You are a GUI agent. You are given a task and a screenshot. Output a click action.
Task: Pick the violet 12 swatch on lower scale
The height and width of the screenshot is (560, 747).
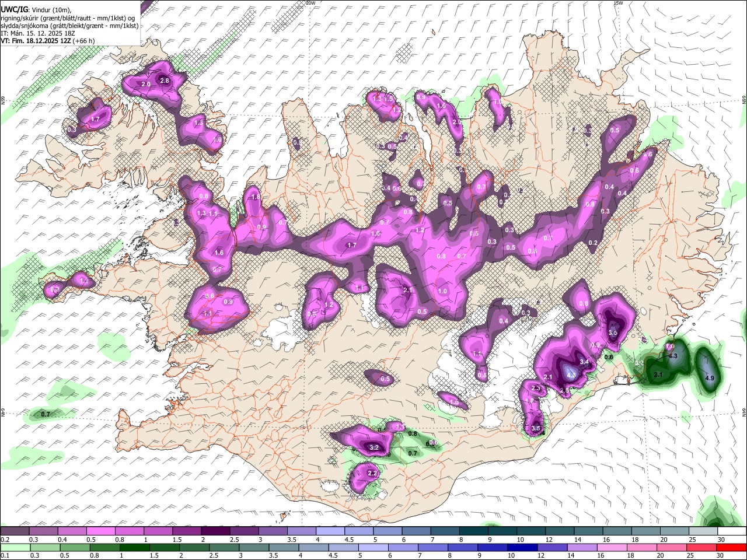pos(551,547)
